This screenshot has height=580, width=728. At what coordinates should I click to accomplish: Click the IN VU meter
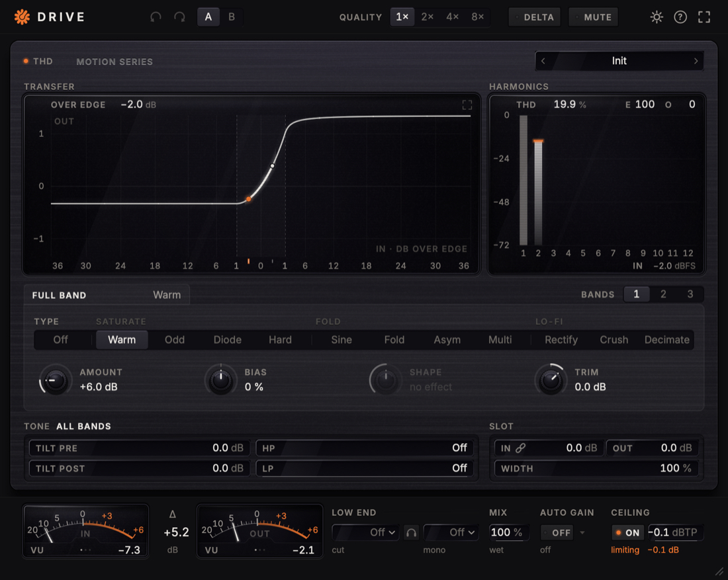click(x=86, y=531)
